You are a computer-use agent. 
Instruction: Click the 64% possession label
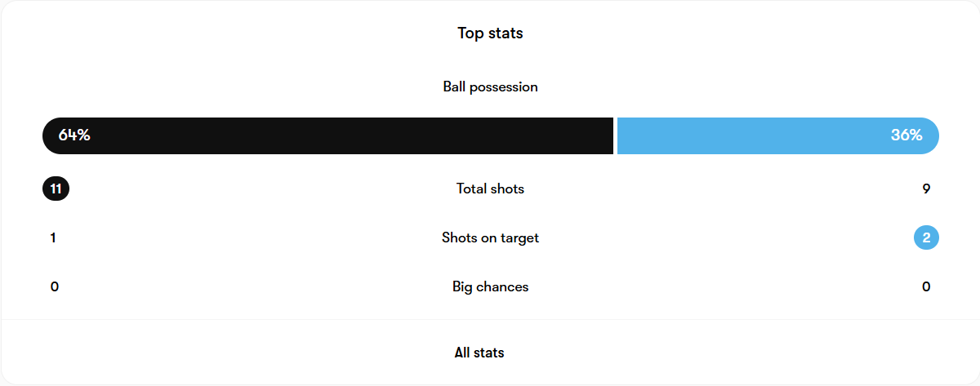(74, 135)
